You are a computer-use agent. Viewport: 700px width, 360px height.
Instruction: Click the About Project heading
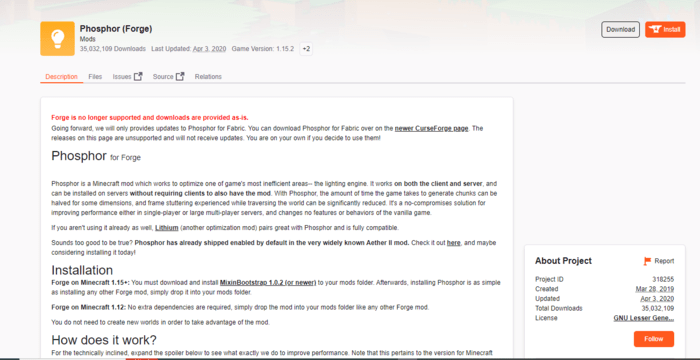pos(563,261)
